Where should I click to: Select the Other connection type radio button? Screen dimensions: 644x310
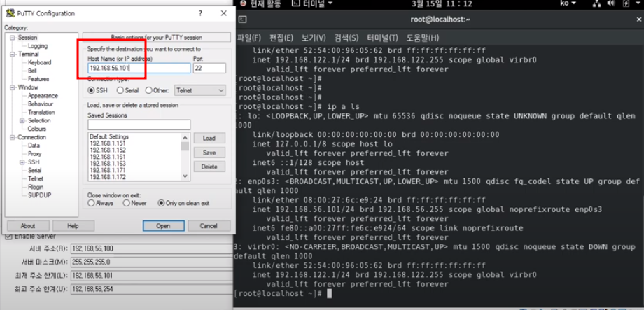[148, 90]
